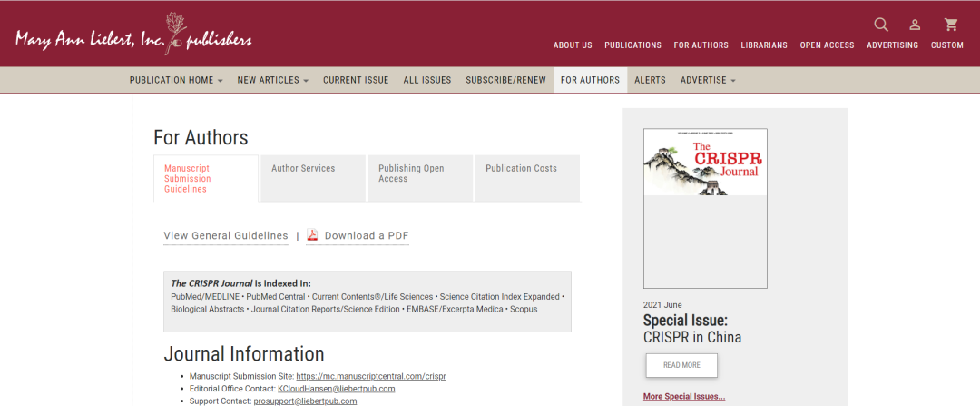980x406 pixels.
Task: Open the Publications menu item
Action: coord(632,45)
